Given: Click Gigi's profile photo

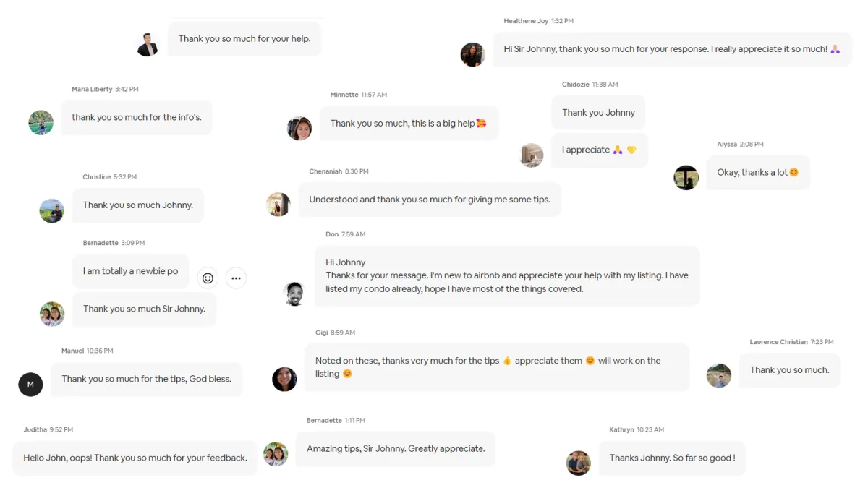Looking at the screenshot, I should pyautogui.click(x=284, y=379).
